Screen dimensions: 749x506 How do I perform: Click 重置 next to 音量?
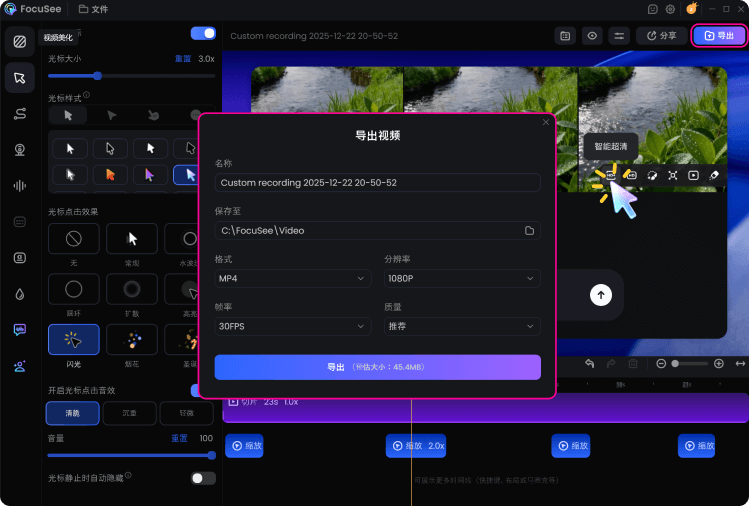pos(180,438)
